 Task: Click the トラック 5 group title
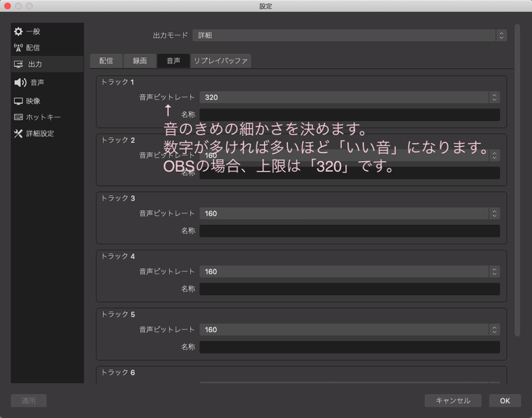[x=118, y=314]
